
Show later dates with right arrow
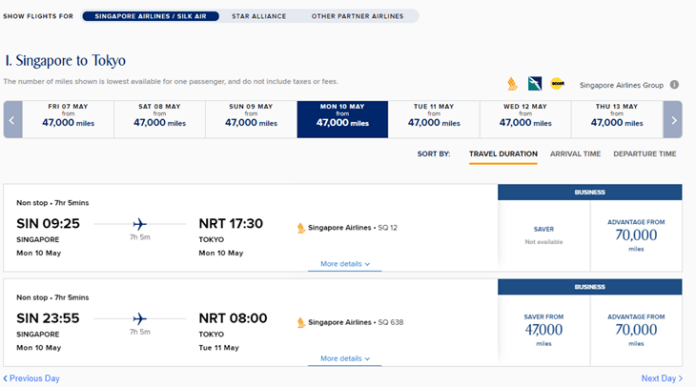coord(673,119)
